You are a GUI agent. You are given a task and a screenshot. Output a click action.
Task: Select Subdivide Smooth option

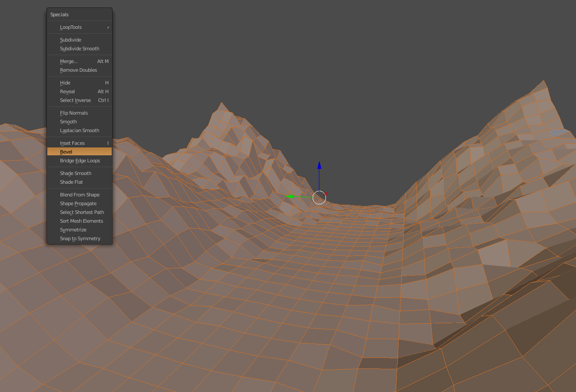click(x=79, y=49)
